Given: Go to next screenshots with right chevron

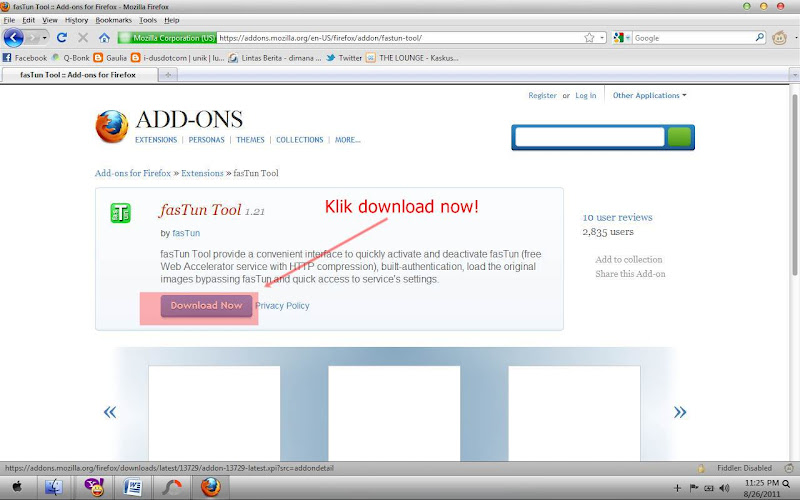Looking at the screenshot, I should [x=680, y=412].
